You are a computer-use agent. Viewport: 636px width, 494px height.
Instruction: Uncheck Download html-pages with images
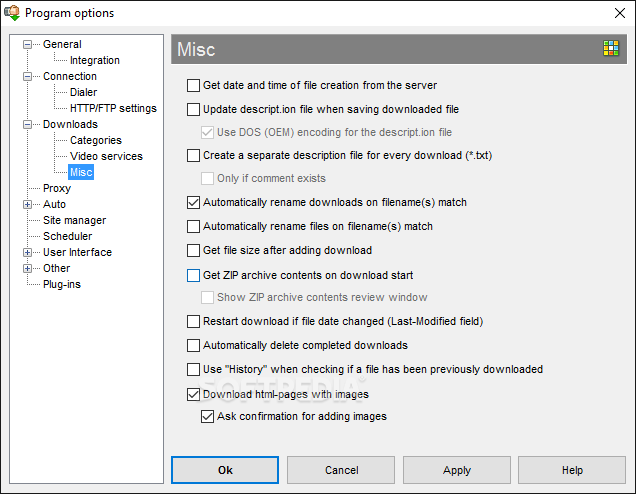pos(193,395)
